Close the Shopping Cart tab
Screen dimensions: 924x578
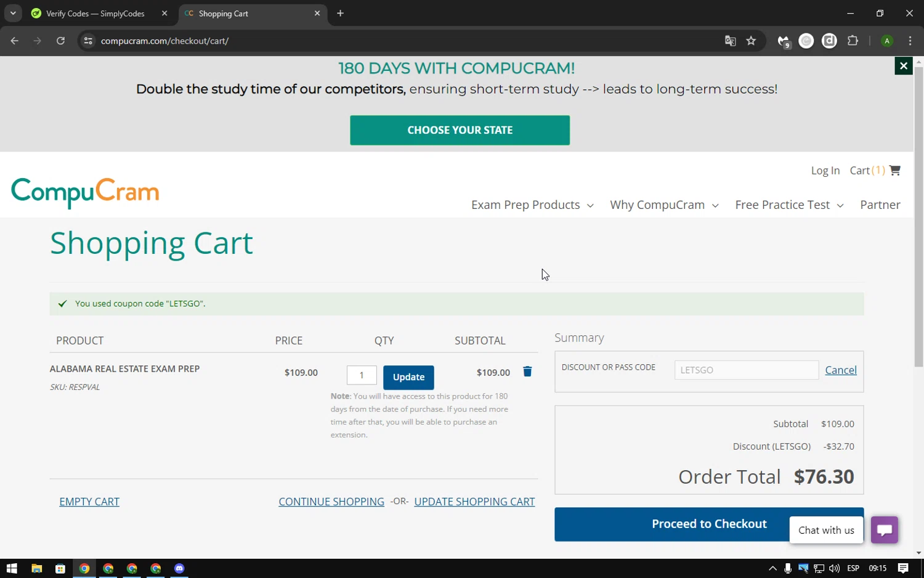tap(317, 14)
